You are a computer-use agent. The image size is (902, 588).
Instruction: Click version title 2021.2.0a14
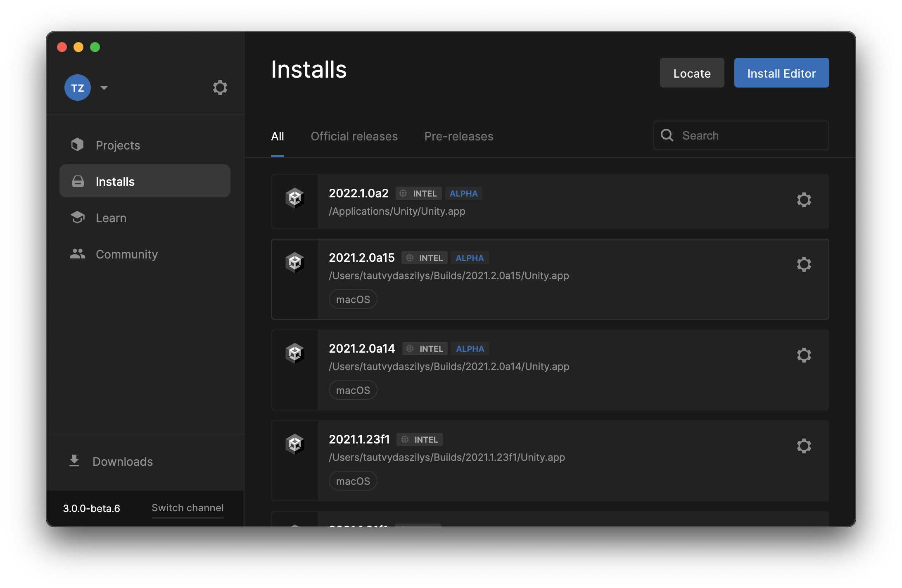coord(362,349)
